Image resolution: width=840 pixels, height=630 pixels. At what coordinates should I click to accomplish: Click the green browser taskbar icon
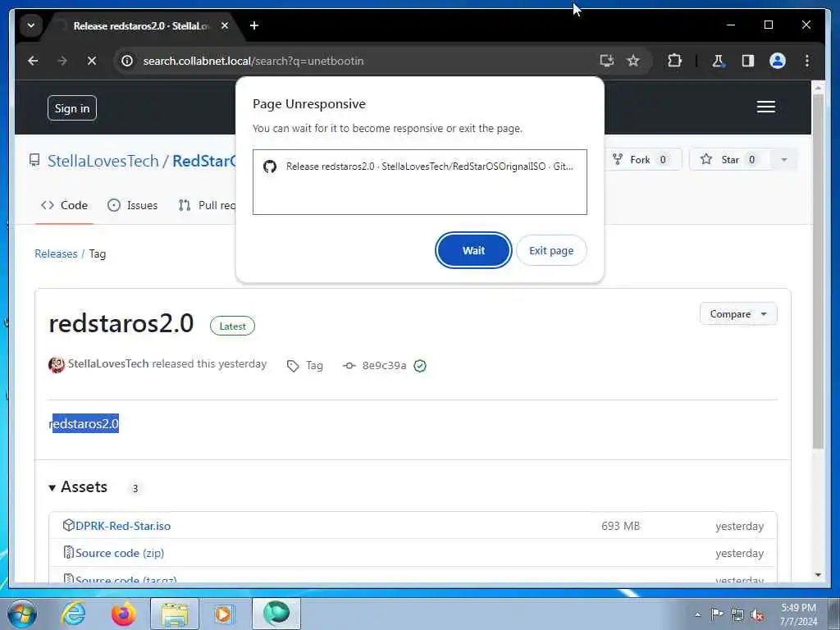276,614
